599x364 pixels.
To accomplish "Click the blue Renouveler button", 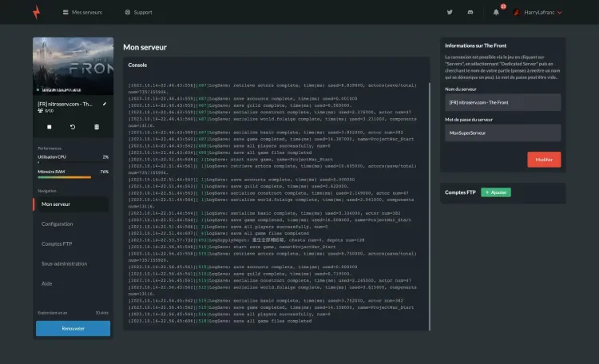I will coord(73,329).
